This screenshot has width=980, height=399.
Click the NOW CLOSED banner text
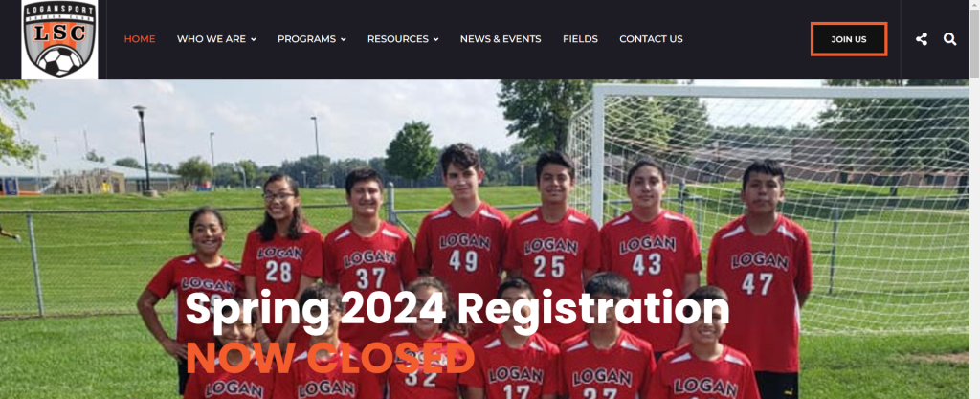(330, 358)
